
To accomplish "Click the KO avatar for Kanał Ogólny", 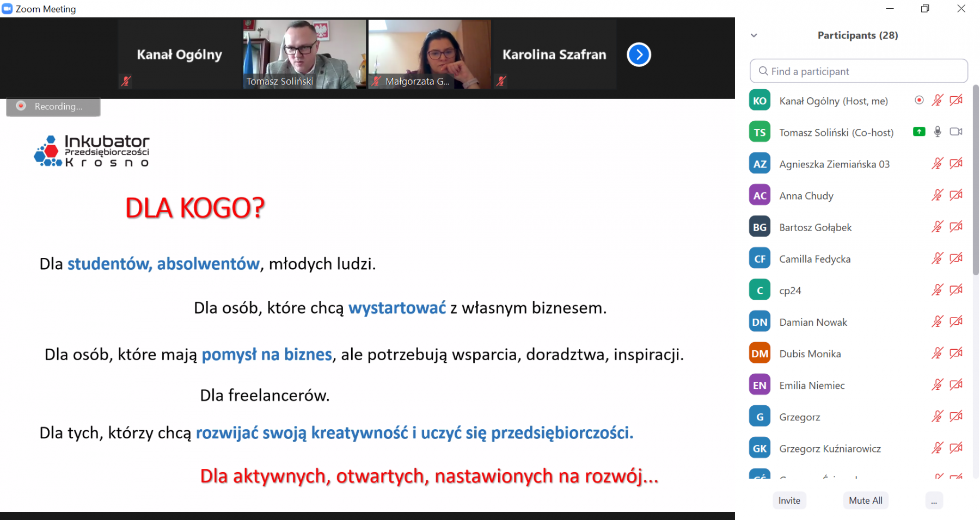I will pyautogui.click(x=759, y=100).
